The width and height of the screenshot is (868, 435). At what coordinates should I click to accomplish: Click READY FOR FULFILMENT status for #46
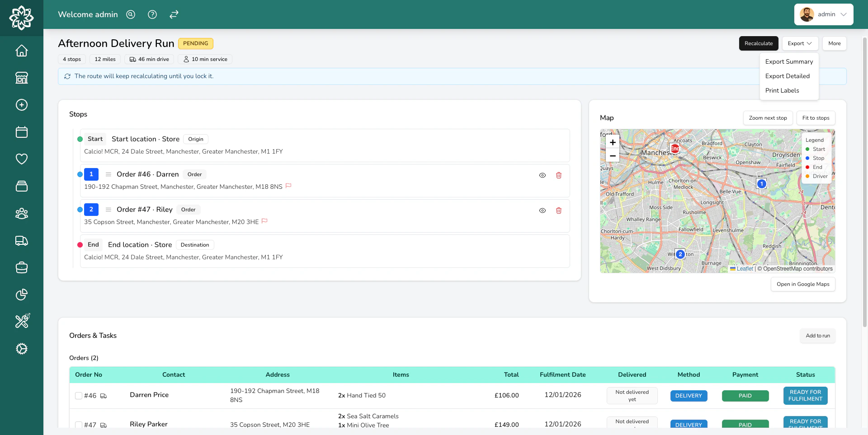pyautogui.click(x=805, y=396)
